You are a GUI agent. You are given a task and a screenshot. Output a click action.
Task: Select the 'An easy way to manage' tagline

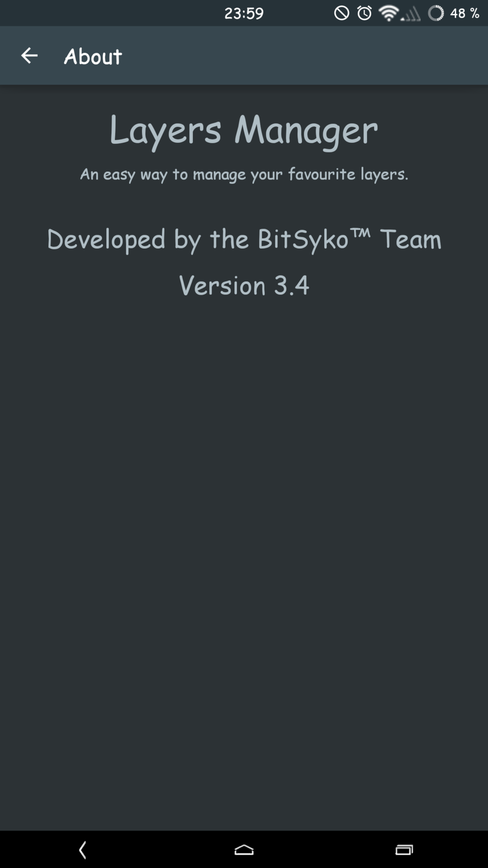pos(244,174)
